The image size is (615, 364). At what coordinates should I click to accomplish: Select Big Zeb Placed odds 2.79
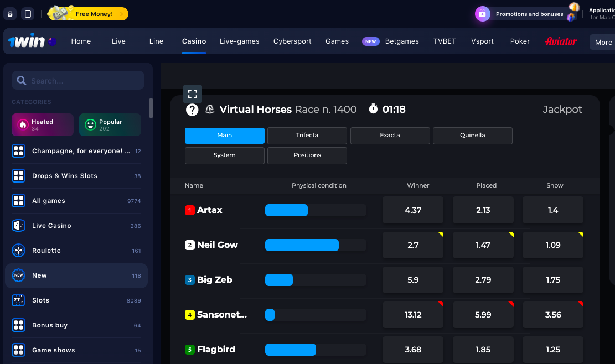(483, 280)
